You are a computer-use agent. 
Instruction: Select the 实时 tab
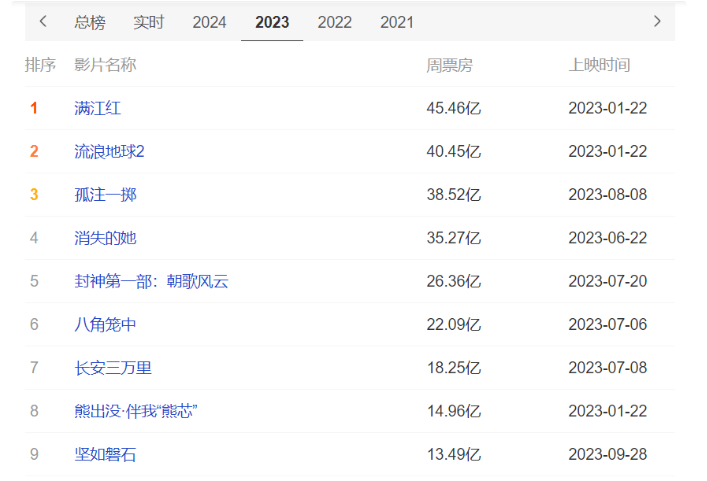tap(149, 22)
